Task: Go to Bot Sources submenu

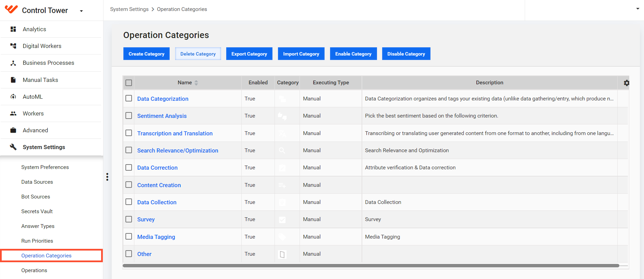Action: click(x=36, y=197)
